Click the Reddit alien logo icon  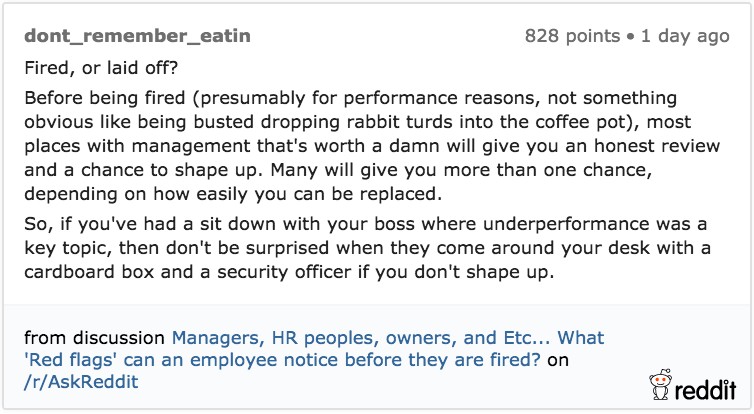pyautogui.click(x=662, y=385)
